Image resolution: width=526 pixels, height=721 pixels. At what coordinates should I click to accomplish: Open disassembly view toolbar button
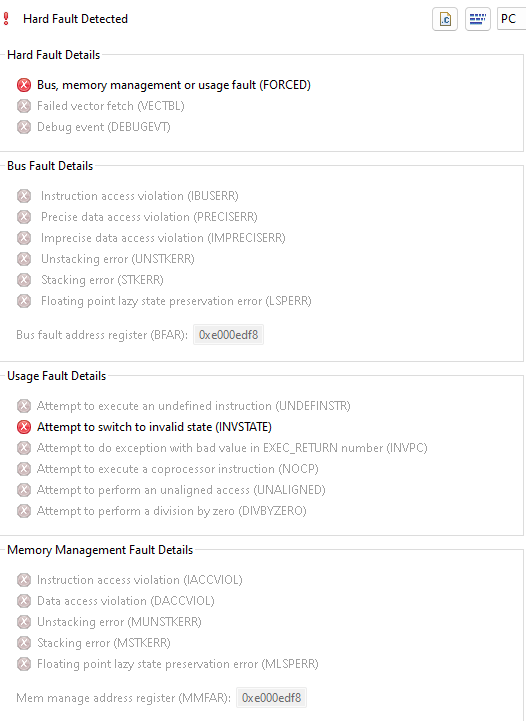point(477,19)
